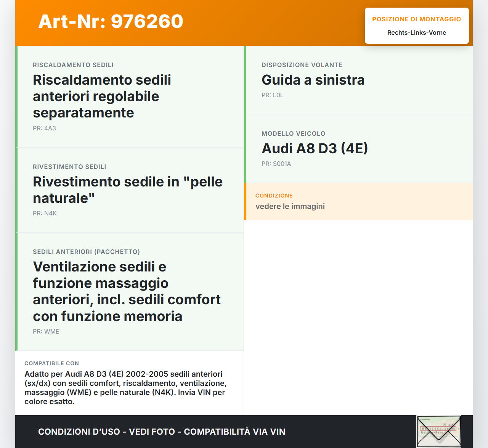Expand the Sedili Anteriori Pacchetto section
Image resolution: width=488 pixels, height=448 pixels.
click(130, 291)
